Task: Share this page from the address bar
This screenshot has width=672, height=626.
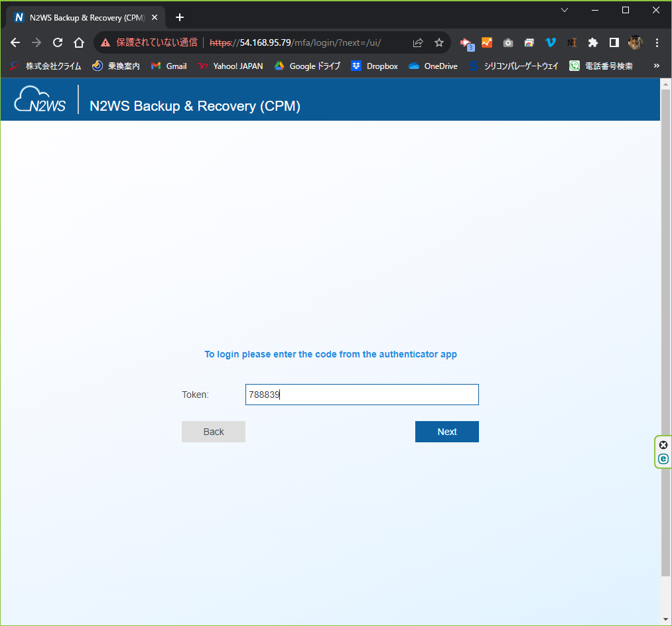Action: (x=418, y=42)
